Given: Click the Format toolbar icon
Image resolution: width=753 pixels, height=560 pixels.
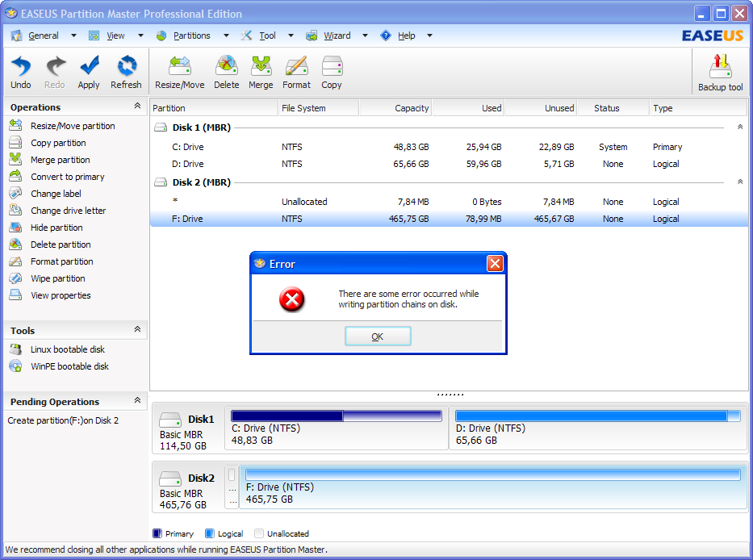Looking at the screenshot, I should tap(296, 72).
